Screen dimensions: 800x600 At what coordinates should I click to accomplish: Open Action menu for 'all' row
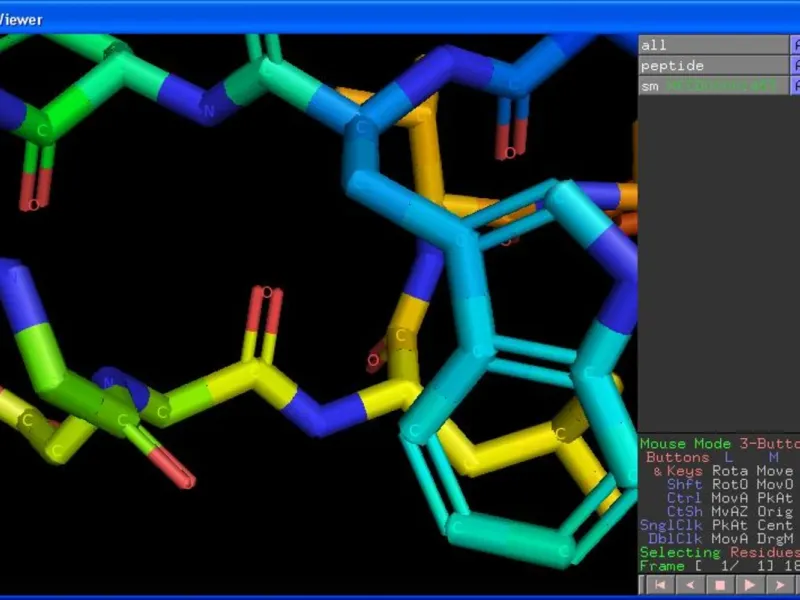coord(795,45)
